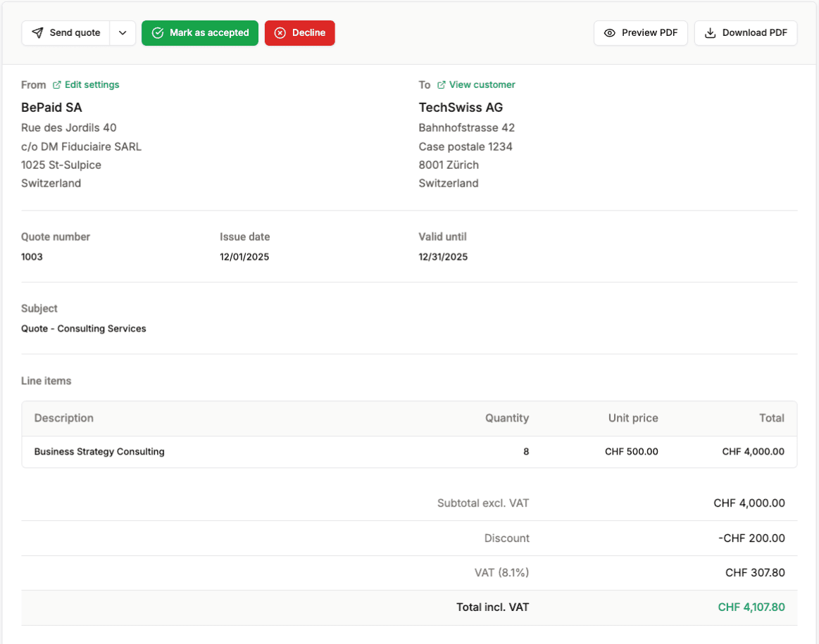Click external link icon beside View customer
This screenshot has height=644, width=819.
pyautogui.click(x=442, y=85)
